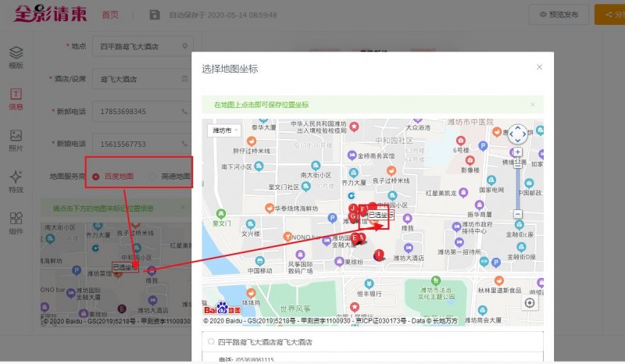This screenshot has width=625, height=364.
Task: Open the 模版 templates sidebar panel
Action: click(16, 57)
